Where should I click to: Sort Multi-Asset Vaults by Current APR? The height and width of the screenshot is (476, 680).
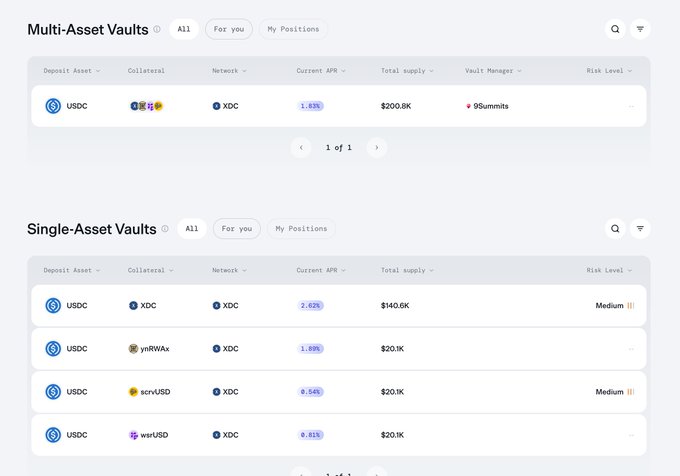pyautogui.click(x=321, y=71)
